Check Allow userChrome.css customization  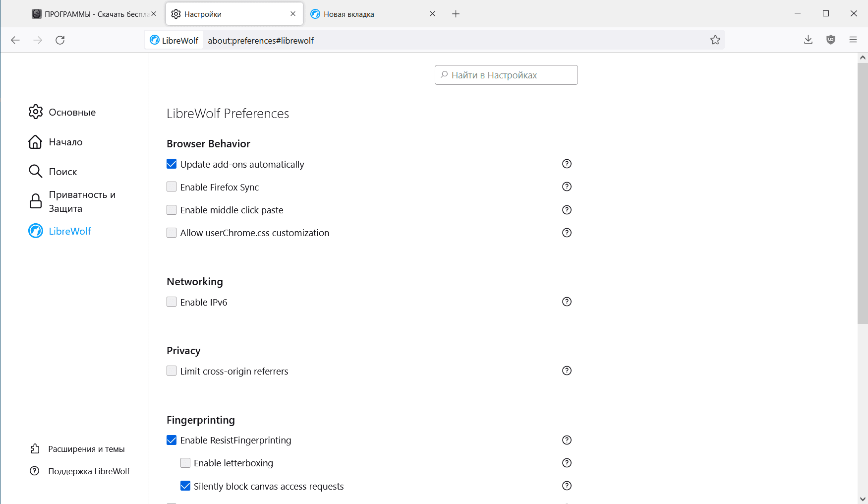tap(172, 233)
